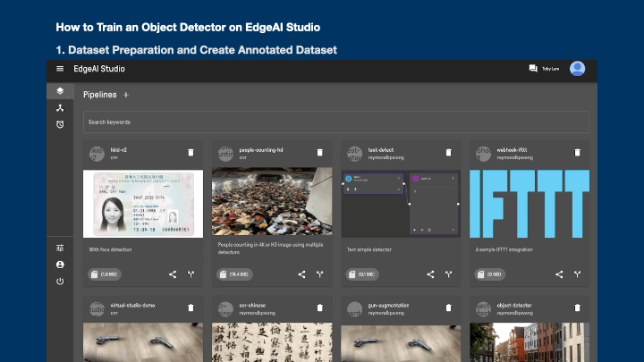Open the chat messages icon in header
The height and width of the screenshot is (362, 644).
pyautogui.click(x=533, y=69)
